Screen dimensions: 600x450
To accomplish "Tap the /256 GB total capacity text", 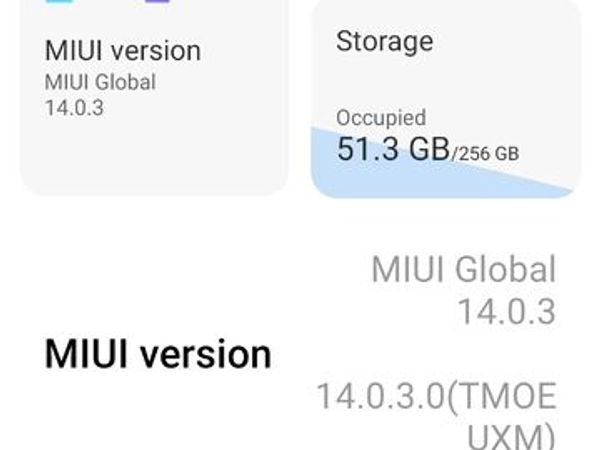I will coord(485,154).
